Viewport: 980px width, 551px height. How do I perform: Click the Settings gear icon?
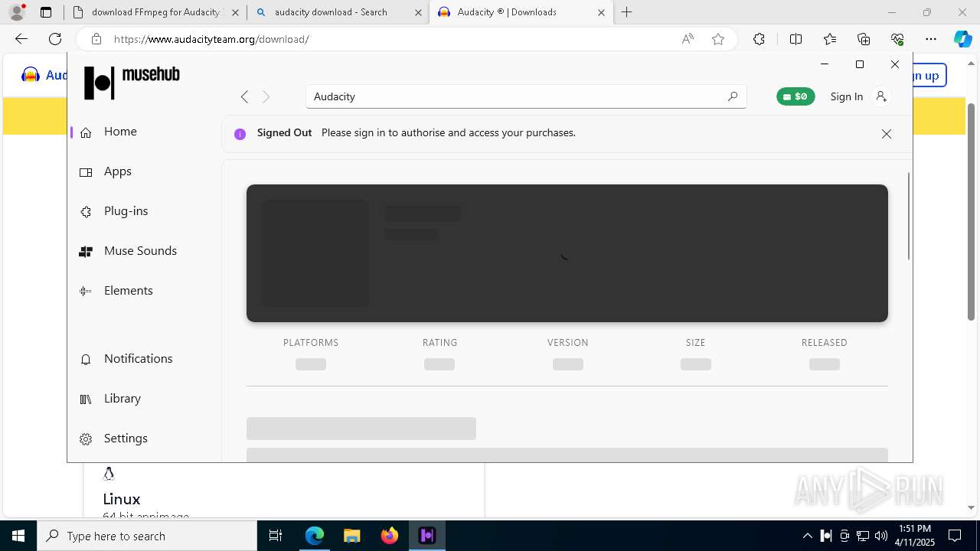click(x=87, y=439)
